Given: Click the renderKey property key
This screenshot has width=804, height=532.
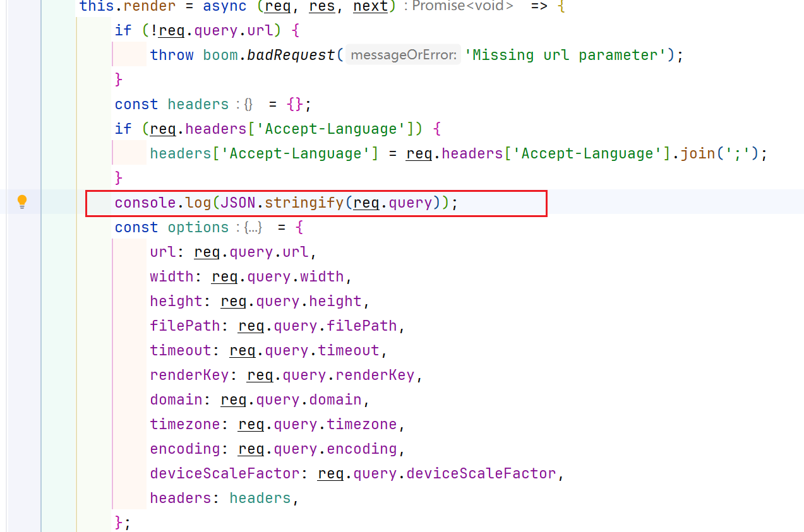Looking at the screenshot, I should 188,375.
